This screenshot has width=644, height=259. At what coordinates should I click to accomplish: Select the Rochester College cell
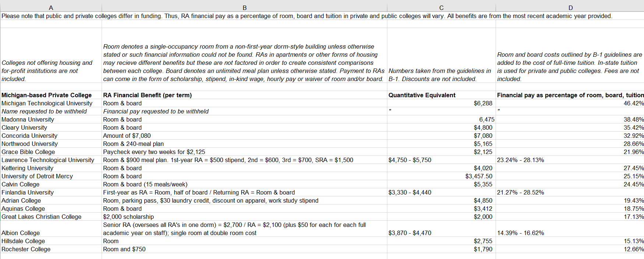51,249
